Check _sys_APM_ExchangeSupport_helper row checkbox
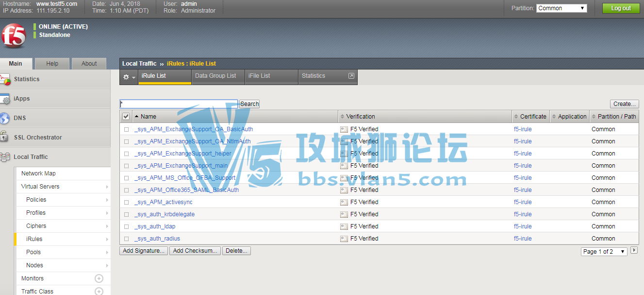 (126, 154)
